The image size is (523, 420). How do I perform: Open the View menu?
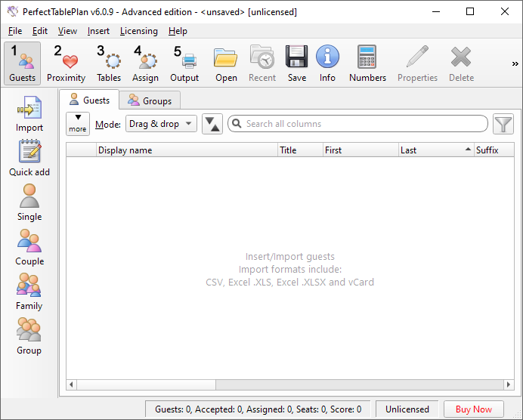click(x=67, y=31)
